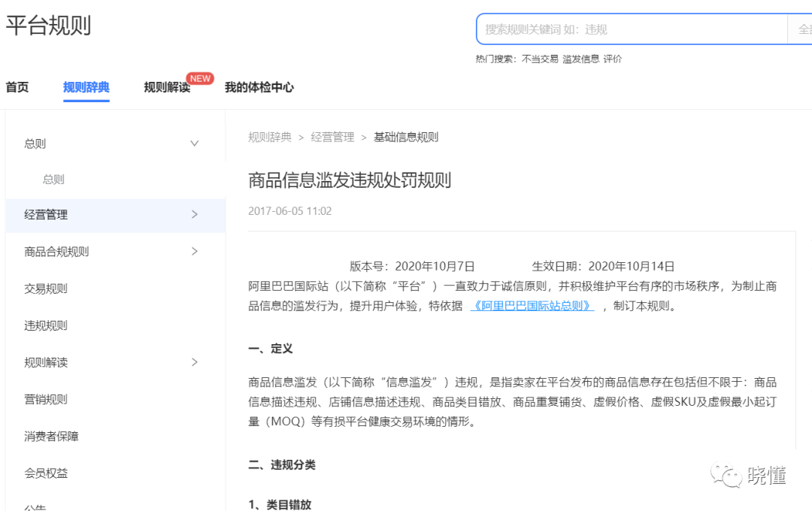Click the 版本号：2020年10月7日 text

pos(412,267)
